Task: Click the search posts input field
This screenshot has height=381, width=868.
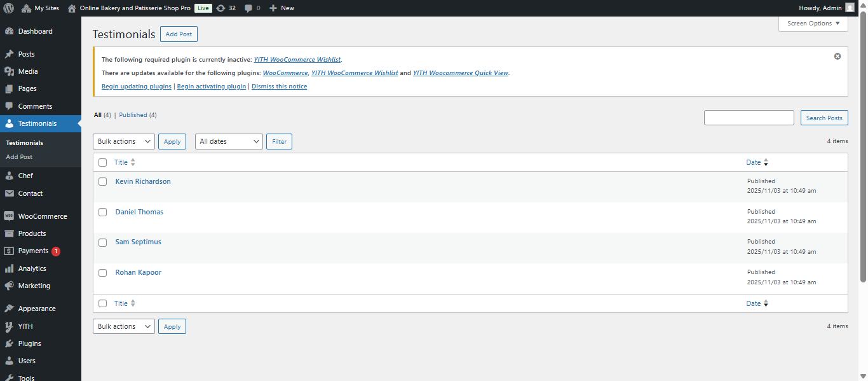Action: coord(749,118)
